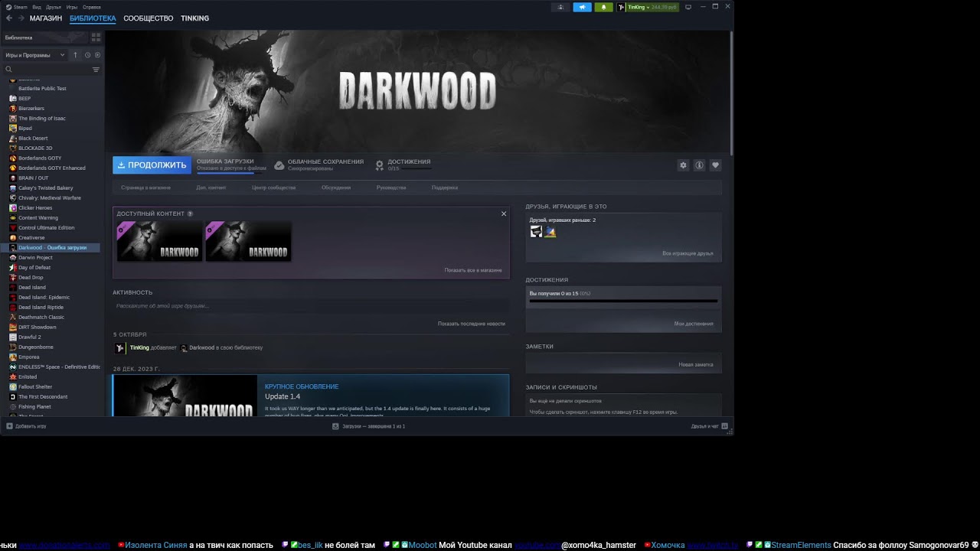980x551 pixels.
Task: Open the blue announcements megaphone button
Action: pos(582,7)
